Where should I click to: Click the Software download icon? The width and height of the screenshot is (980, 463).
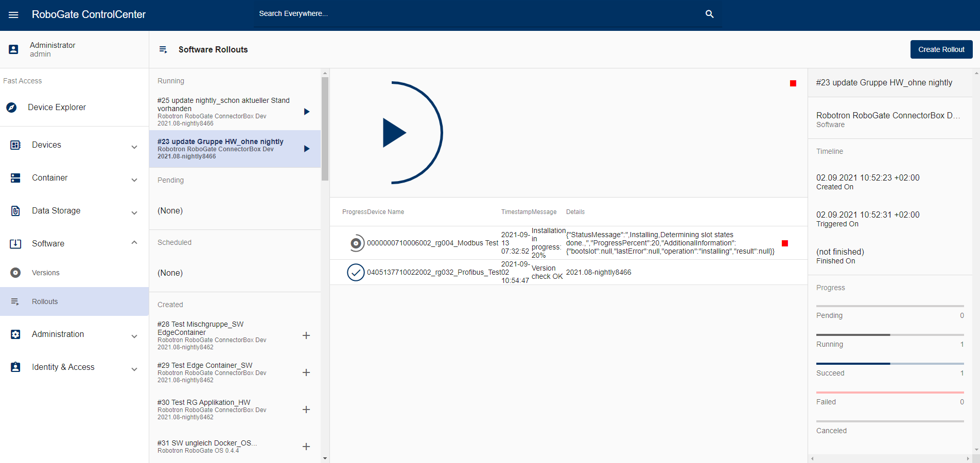pos(15,244)
